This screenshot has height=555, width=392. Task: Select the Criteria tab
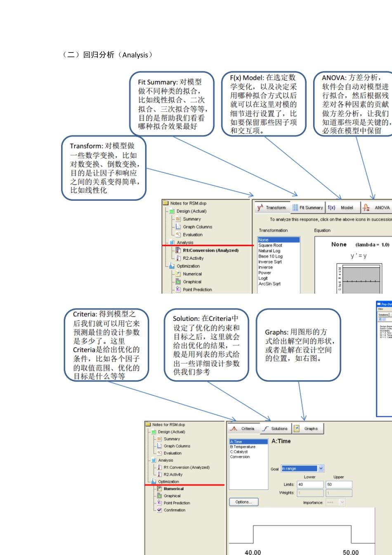[x=243, y=429]
